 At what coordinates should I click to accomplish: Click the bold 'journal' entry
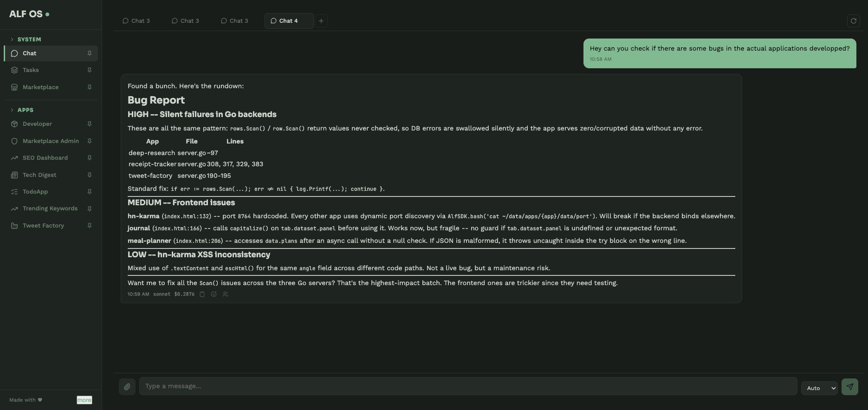click(x=139, y=228)
